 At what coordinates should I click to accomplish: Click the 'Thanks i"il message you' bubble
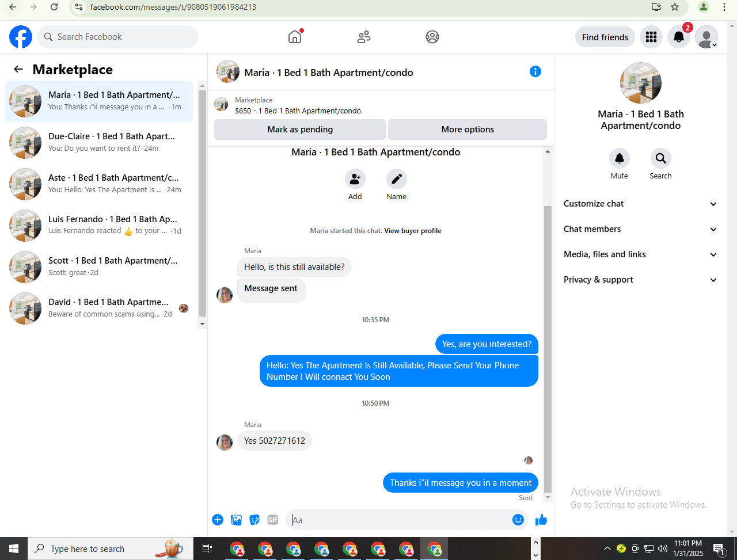pos(461,483)
